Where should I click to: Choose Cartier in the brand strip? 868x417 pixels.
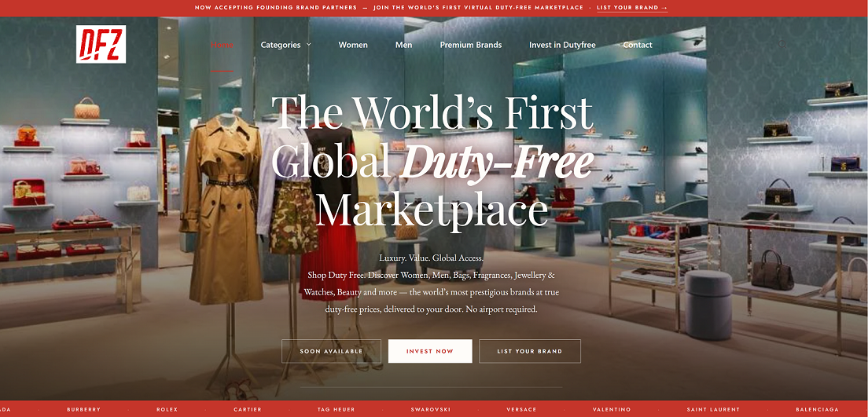[248, 409]
